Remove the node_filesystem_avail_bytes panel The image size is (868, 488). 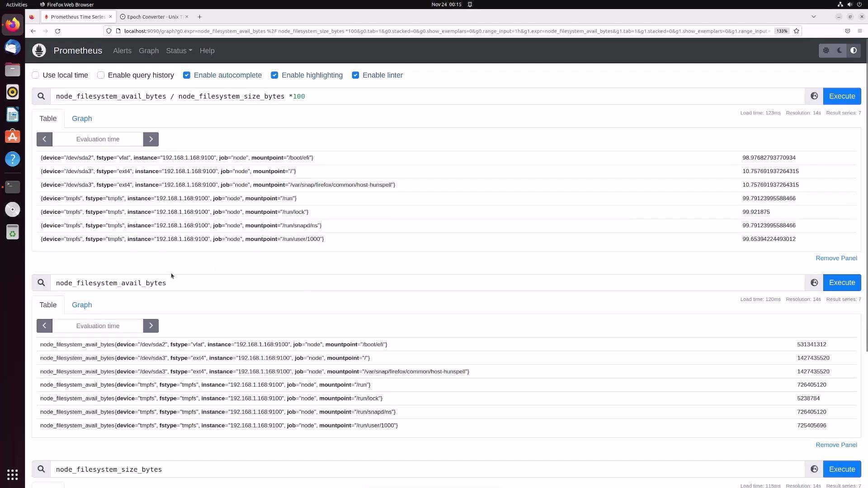pyautogui.click(x=836, y=445)
